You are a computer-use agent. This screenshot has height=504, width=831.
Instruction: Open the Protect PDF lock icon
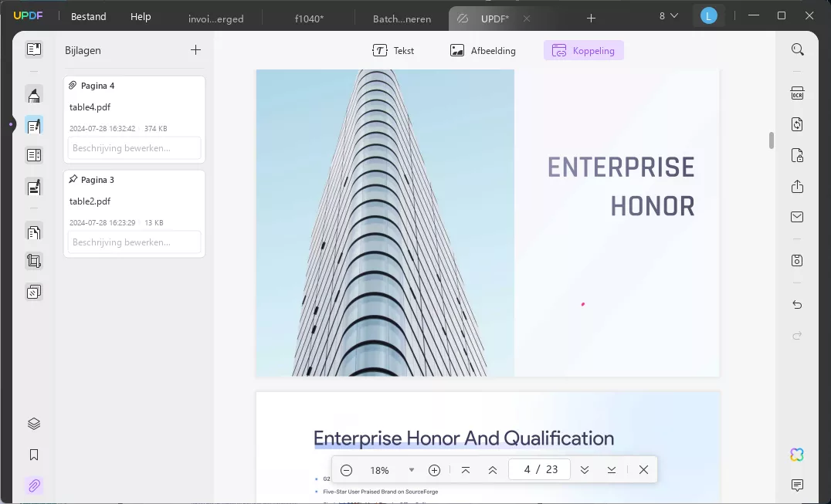798,155
